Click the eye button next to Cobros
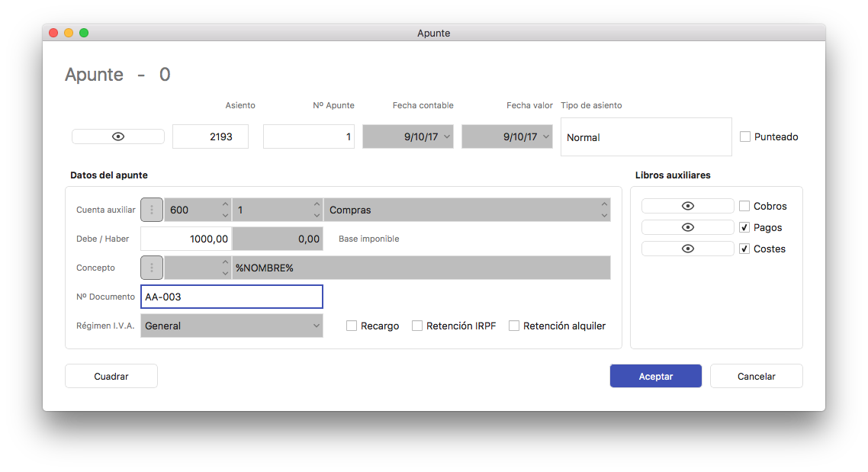868x472 pixels. click(x=687, y=206)
